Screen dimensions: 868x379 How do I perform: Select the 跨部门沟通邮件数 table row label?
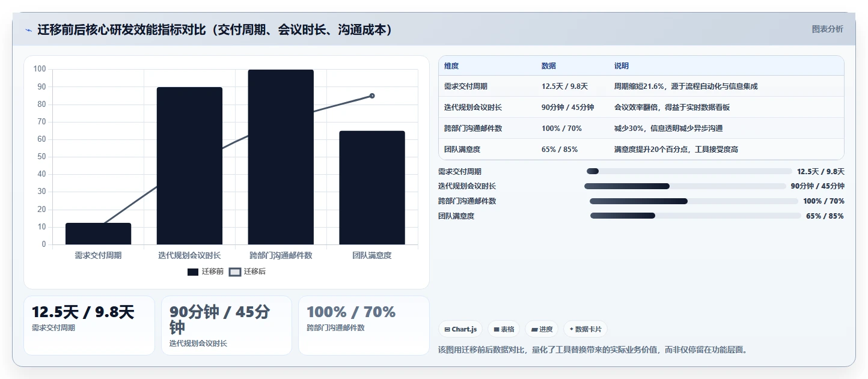point(473,129)
